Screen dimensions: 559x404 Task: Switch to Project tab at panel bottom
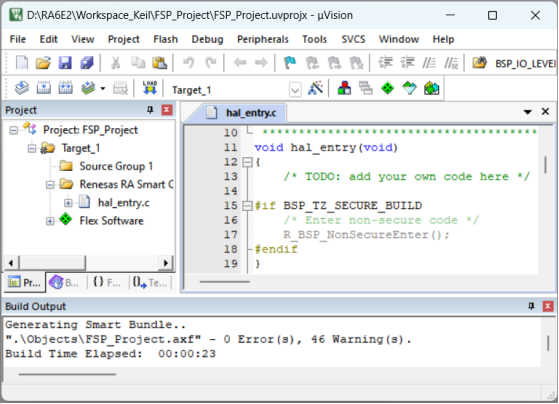pyautogui.click(x=25, y=283)
